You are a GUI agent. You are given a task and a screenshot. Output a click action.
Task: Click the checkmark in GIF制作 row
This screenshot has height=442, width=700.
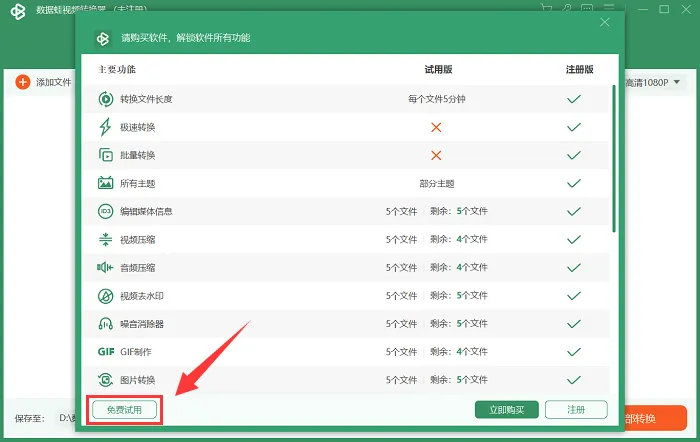click(574, 352)
